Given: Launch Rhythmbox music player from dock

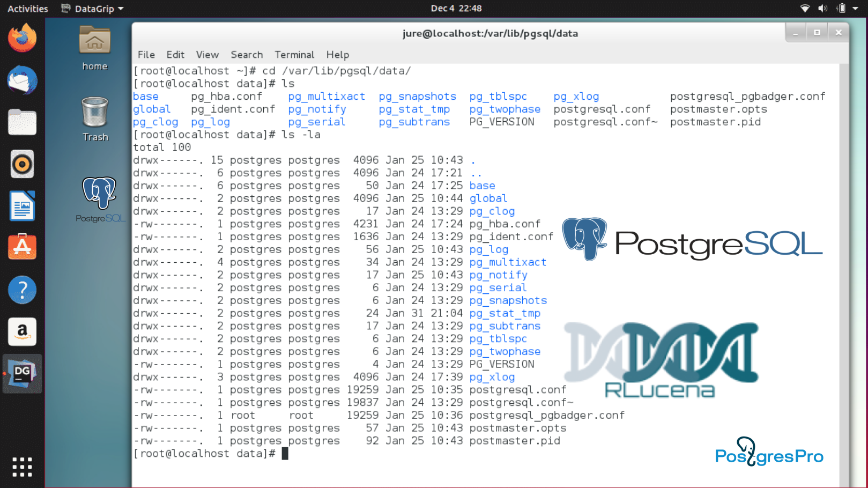Looking at the screenshot, I should 22,164.
